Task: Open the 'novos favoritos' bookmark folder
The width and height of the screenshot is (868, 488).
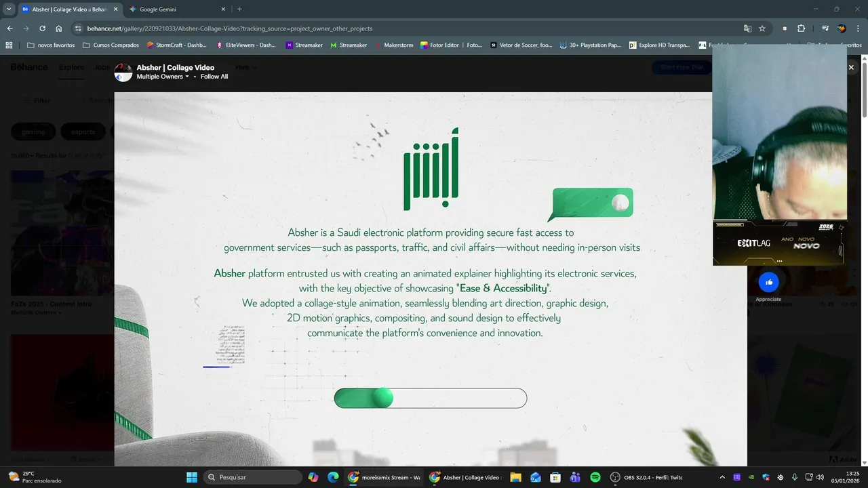Action: click(x=51, y=45)
